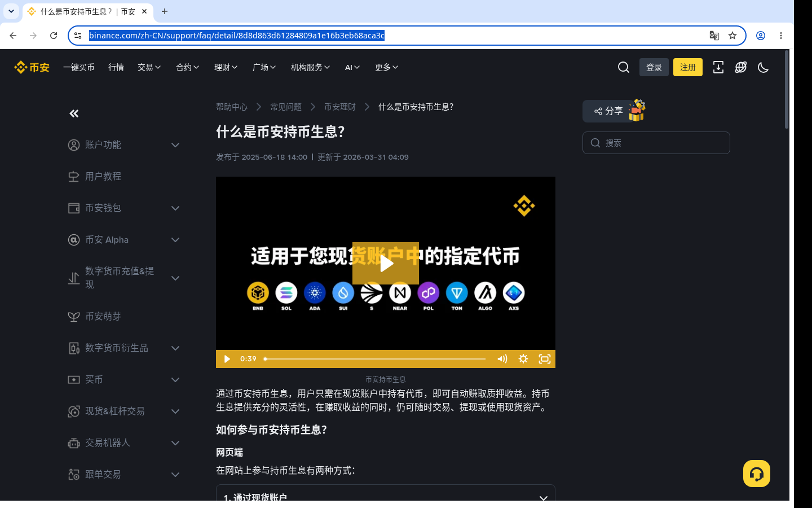Click small play button in video bar

click(x=227, y=359)
